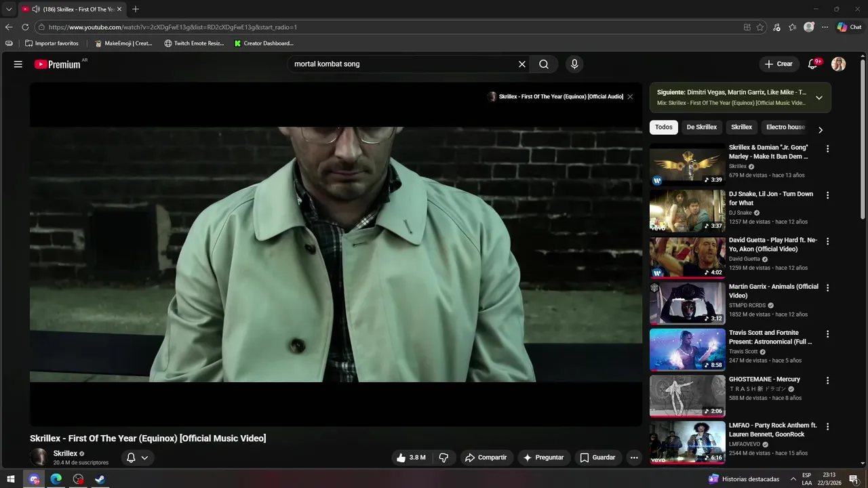This screenshot has height=488, width=868.
Task: Open more actions (three dots) under video
Action: [x=634, y=457]
